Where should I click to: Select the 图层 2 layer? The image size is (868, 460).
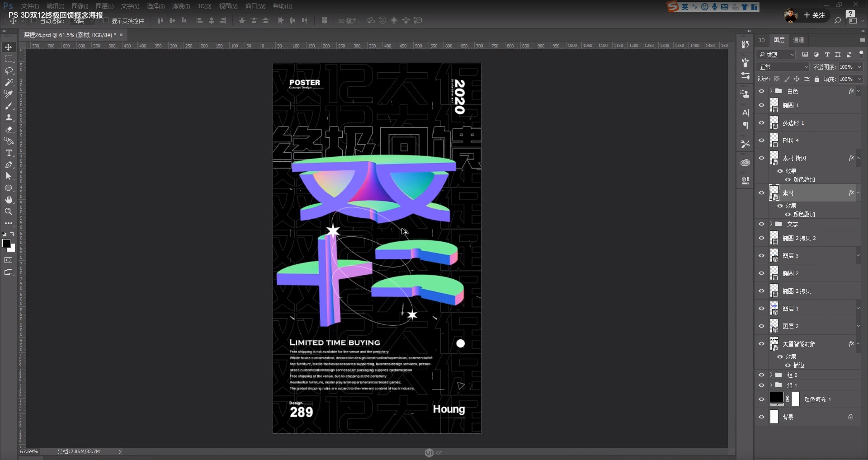(808, 326)
